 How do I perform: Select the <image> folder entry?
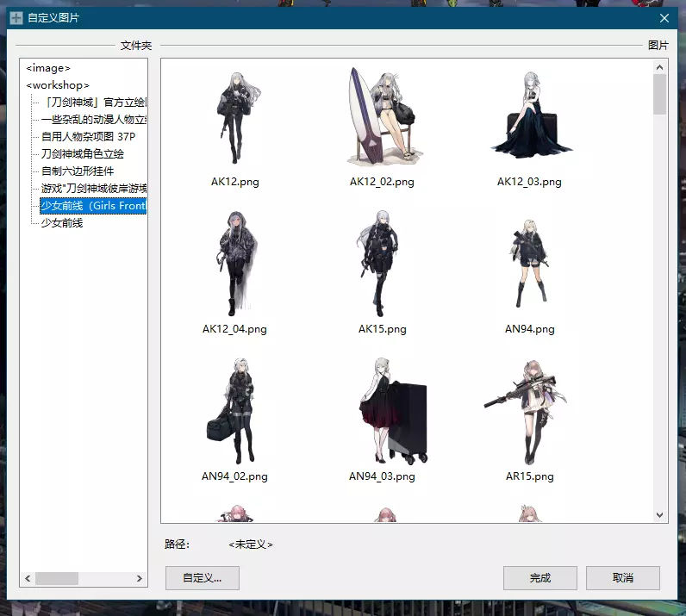48,68
